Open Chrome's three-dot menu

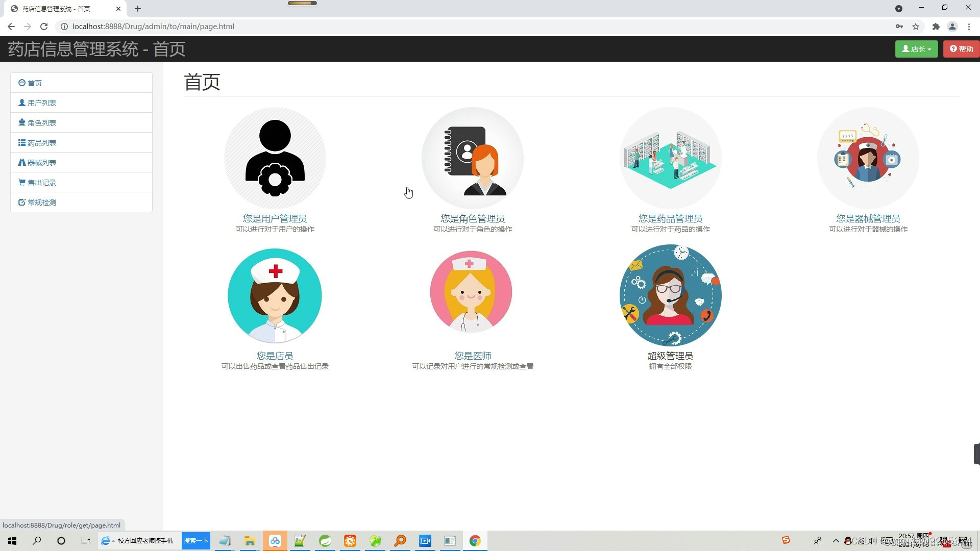tap(969, 26)
